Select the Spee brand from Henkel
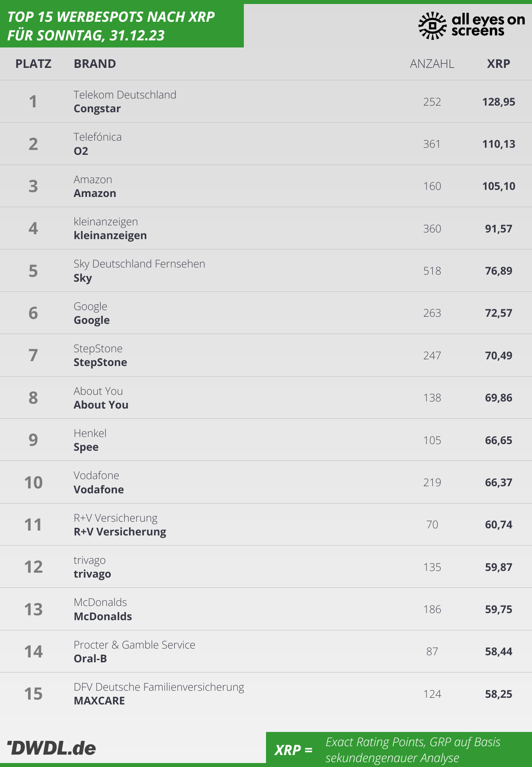532x767 pixels. [x=86, y=447]
